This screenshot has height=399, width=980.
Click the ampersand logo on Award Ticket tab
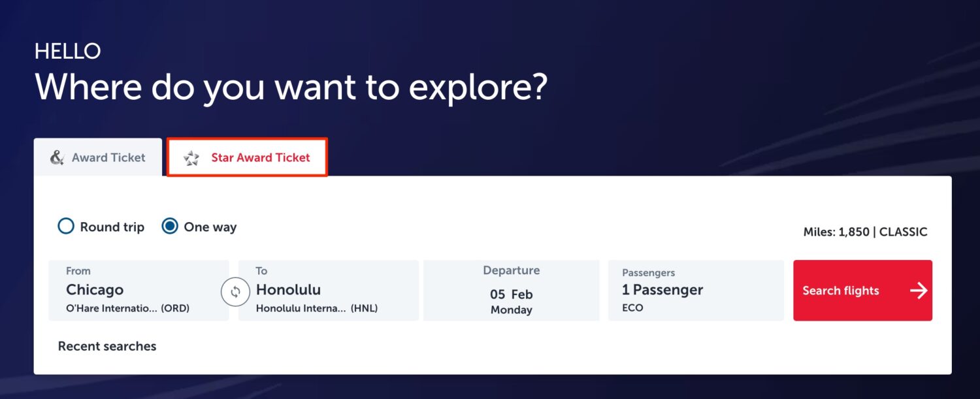click(57, 157)
